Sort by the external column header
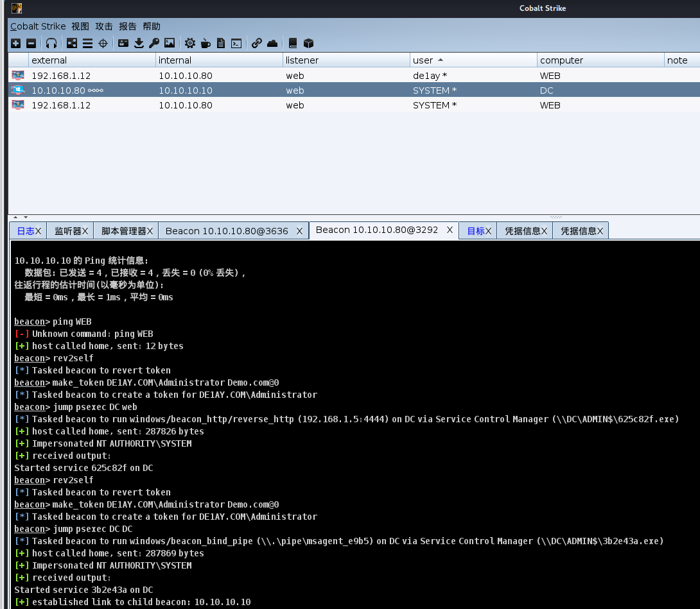The width and height of the screenshot is (700, 609). coord(92,60)
